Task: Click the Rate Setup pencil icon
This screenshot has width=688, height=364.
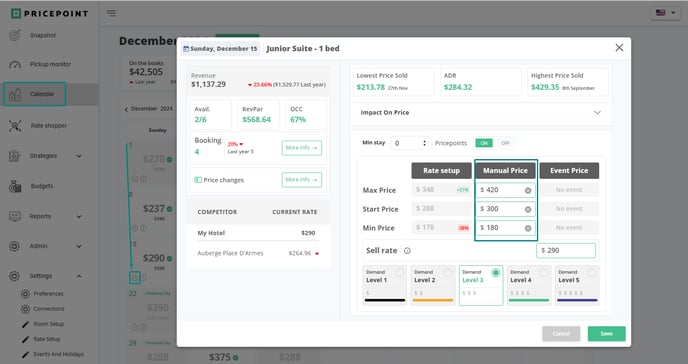Action: [x=25, y=339]
